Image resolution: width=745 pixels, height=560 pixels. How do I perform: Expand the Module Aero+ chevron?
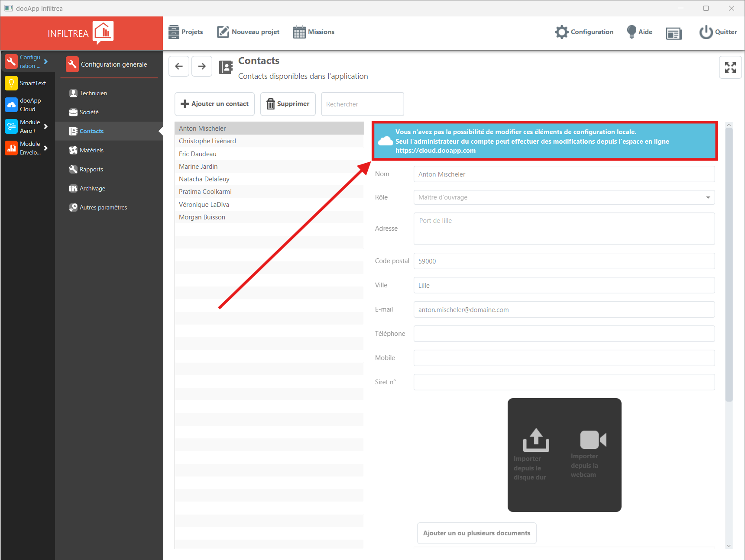46,126
